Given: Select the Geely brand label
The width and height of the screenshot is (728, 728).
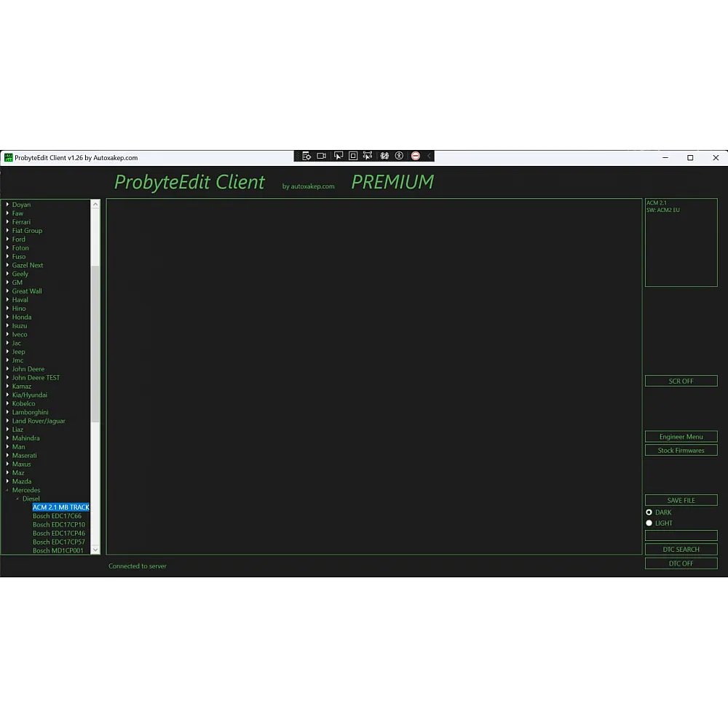Looking at the screenshot, I should (x=20, y=274).
